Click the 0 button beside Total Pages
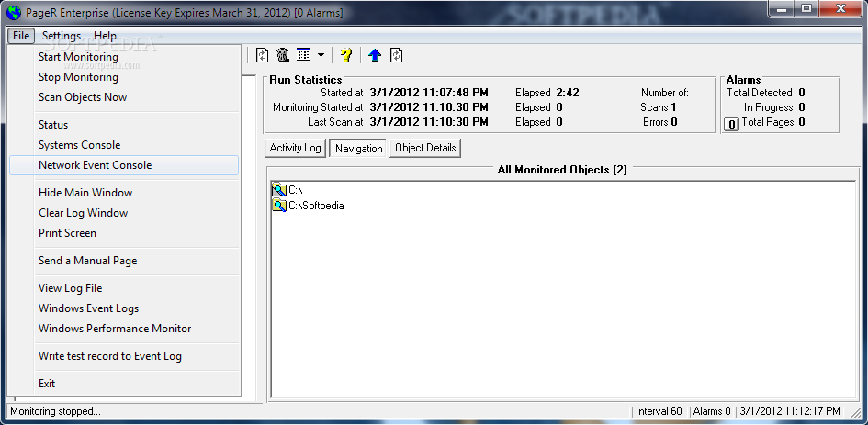 coord(731,125)
